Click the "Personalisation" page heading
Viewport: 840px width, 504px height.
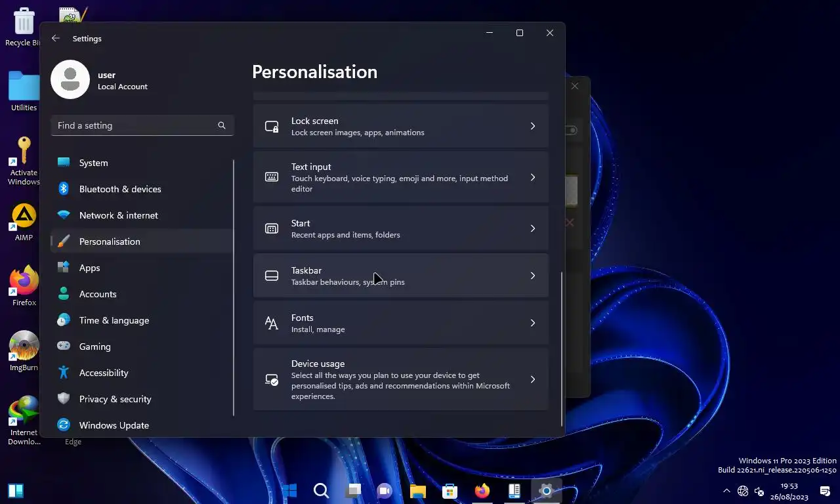point(314,72)
